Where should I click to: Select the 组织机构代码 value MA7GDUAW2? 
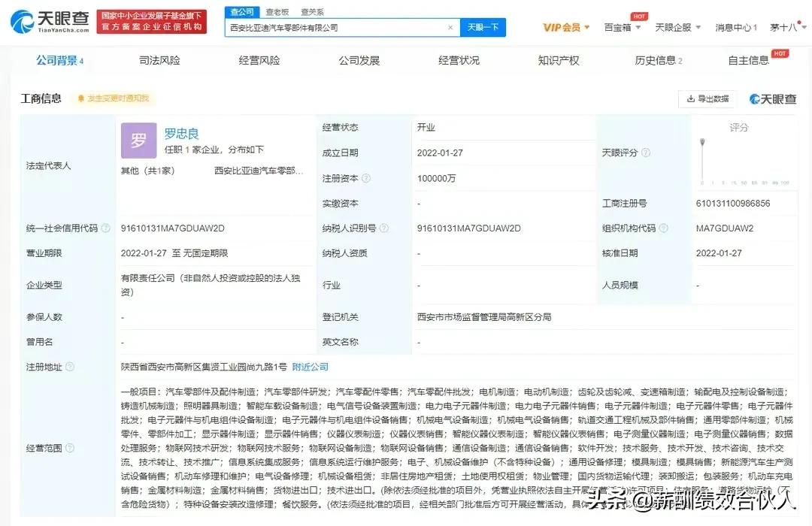click(x=725, y=228)
